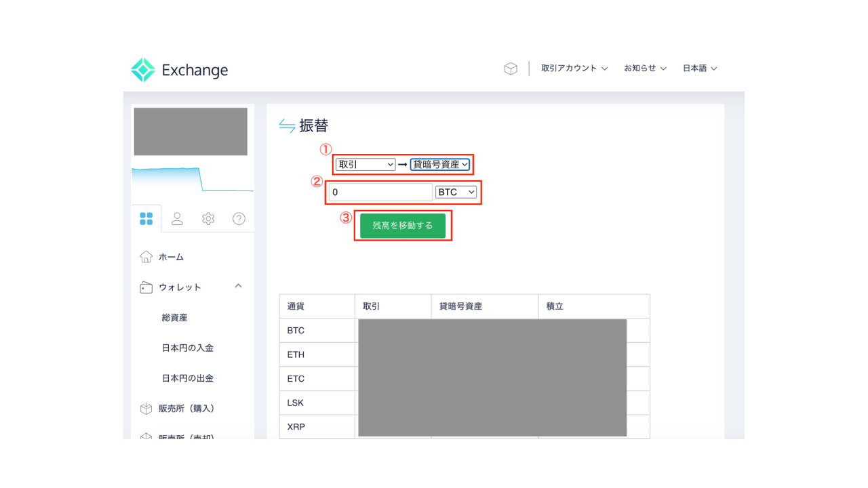Click the Exchange diamond logo icon
The image size is (868, 488).
pos(143,68)
